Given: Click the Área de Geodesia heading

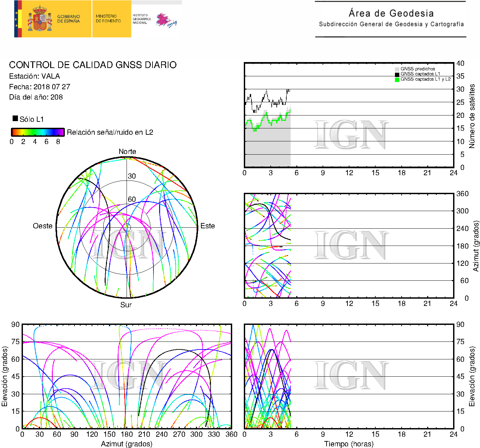Looking at the screenshot, I should click(391, 13).
